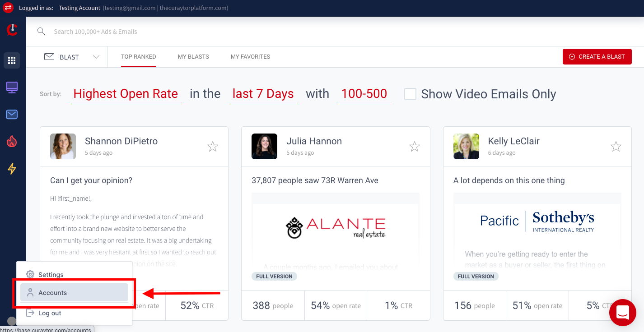Click the '51% open rate' stat
The height and width of the screenshot is (332, 644).
point(537,305)
